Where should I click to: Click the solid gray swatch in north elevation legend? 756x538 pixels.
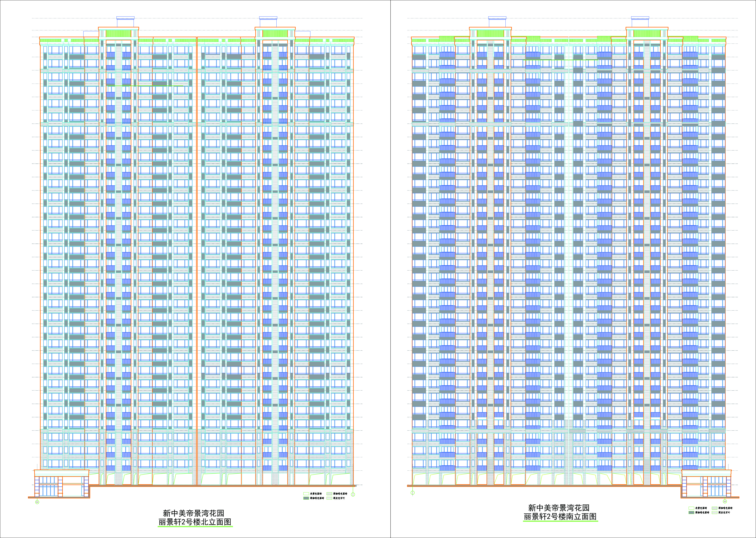pyautogui.click(x=306, y=498)
